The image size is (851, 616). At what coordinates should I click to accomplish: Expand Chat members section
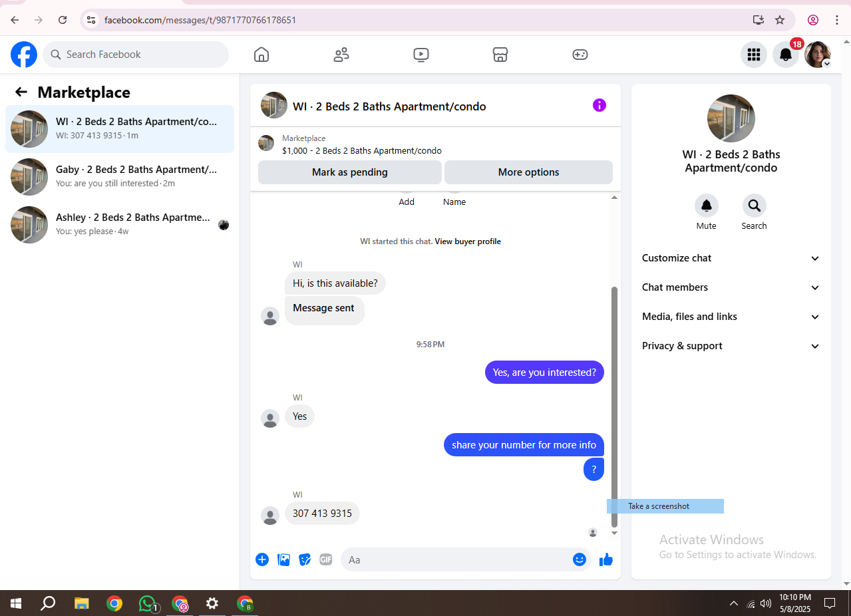point(731,287)
